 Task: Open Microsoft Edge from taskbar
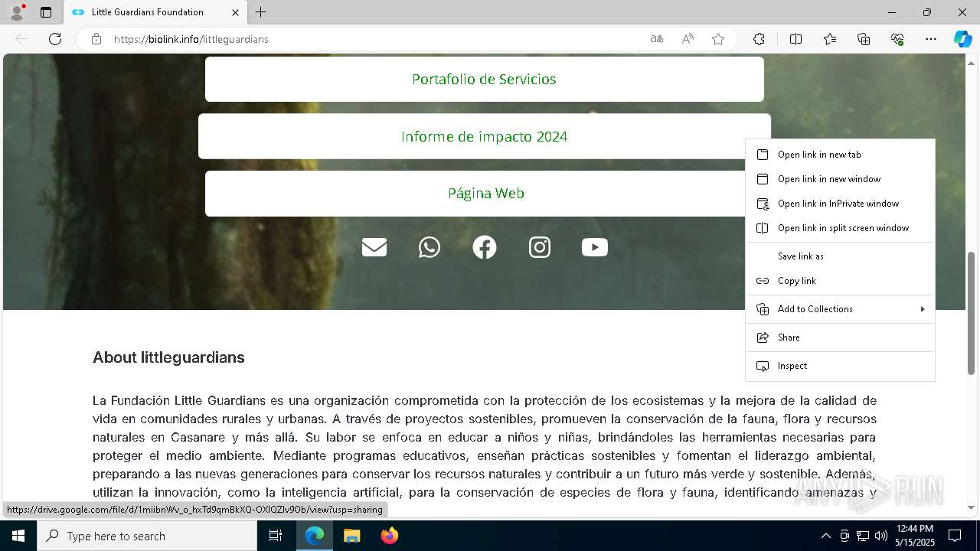315,536
